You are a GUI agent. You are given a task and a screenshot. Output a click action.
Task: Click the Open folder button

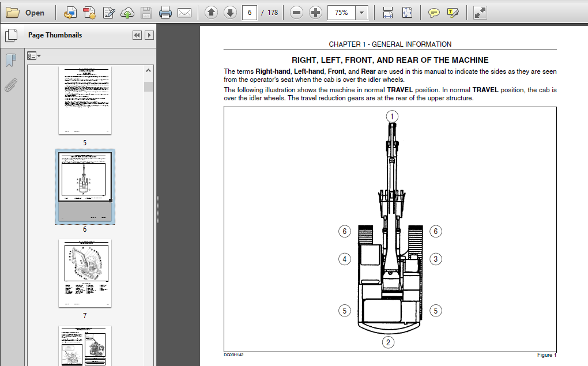point(25,13)
